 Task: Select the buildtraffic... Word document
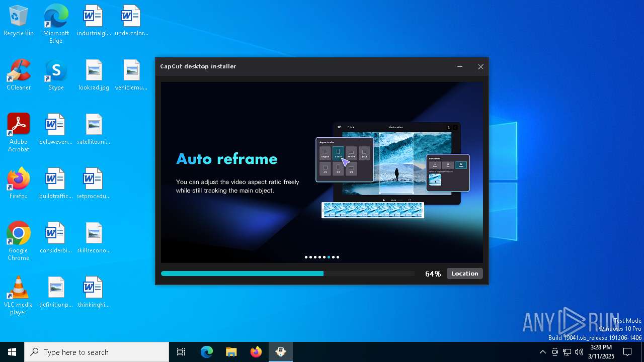pyautogui.click(x=56, y=184)
